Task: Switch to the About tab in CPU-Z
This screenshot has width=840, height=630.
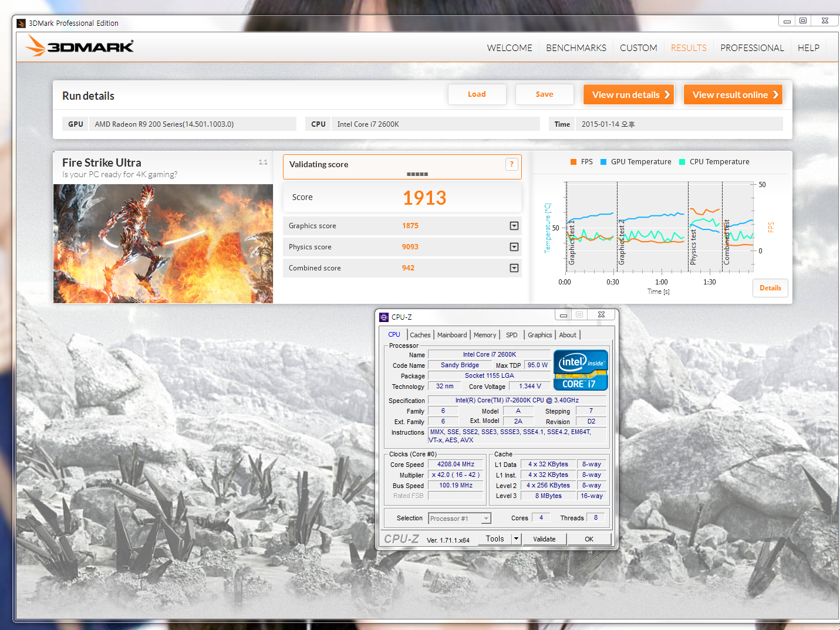Action: (568, 335)
